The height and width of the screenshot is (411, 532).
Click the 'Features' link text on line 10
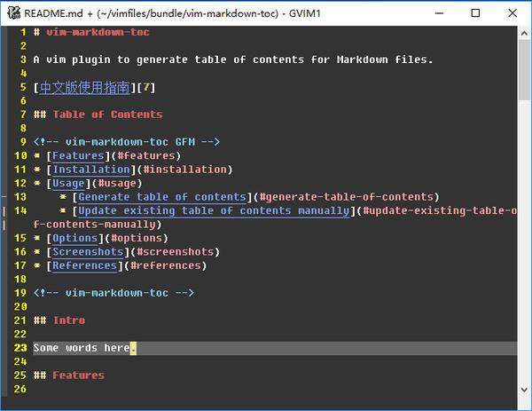click(78, 156)
